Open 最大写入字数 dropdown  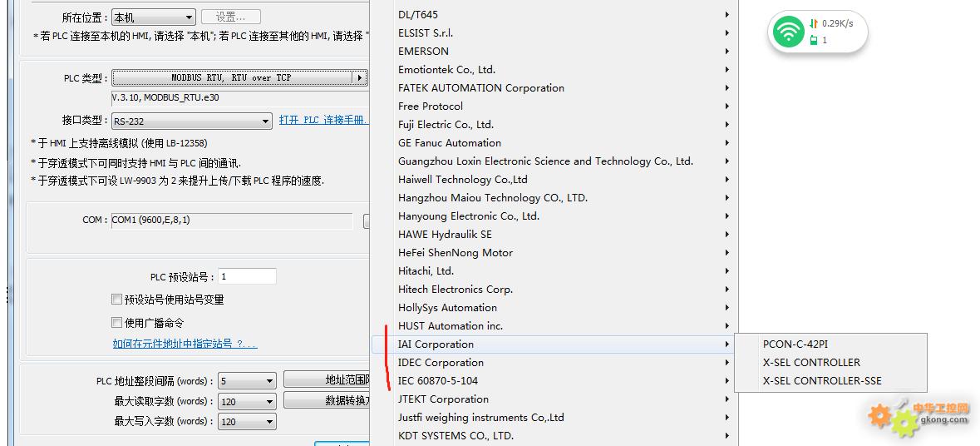(247, 422)
